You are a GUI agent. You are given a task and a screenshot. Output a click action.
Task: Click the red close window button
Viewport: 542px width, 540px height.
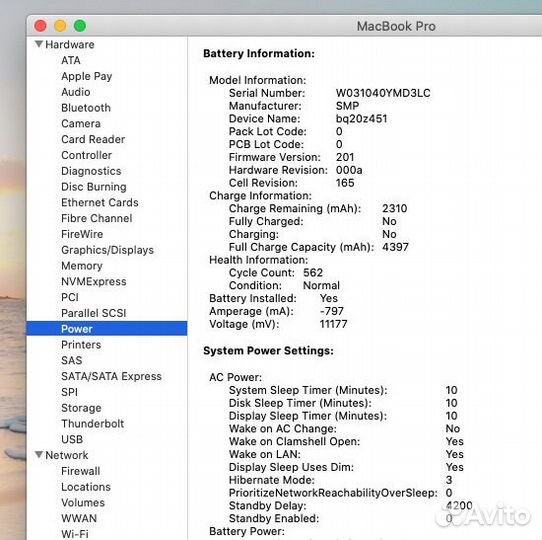[x=40, y=26]
